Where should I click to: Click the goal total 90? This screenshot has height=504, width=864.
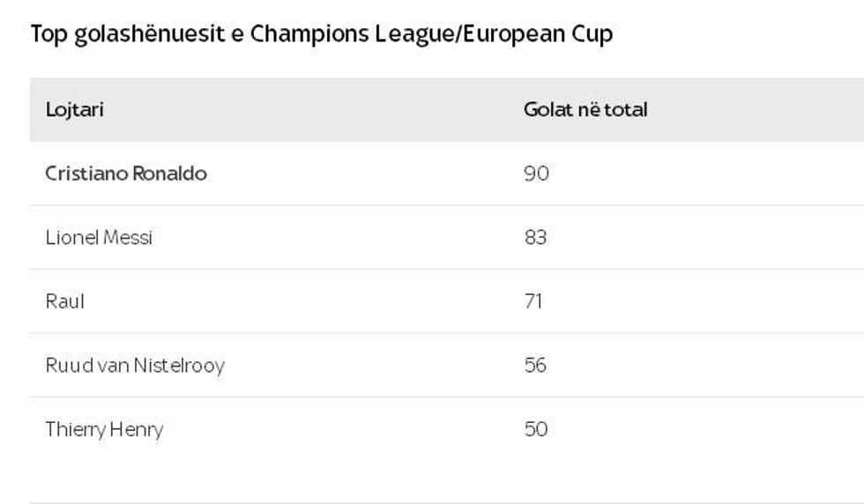coord(536,174)
